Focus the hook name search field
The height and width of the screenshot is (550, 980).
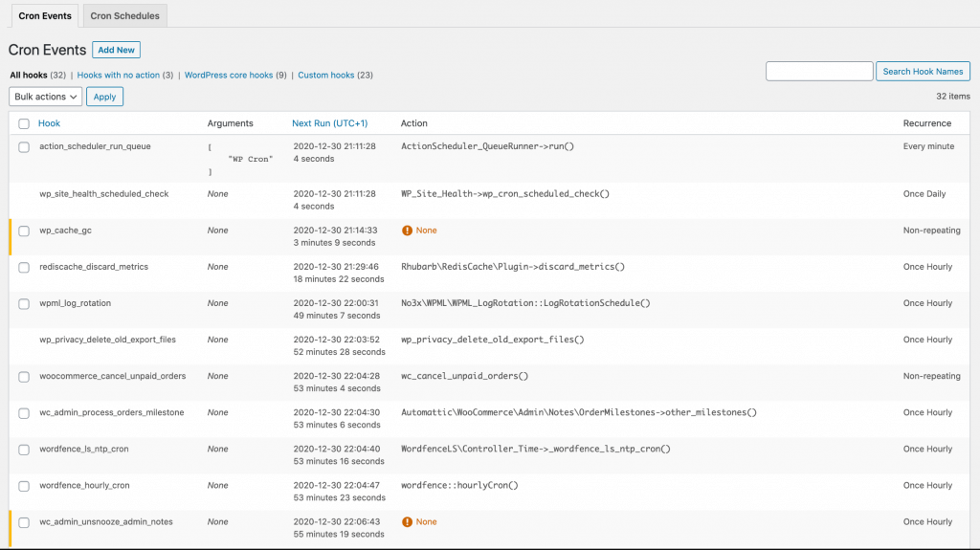click(819, 71)
